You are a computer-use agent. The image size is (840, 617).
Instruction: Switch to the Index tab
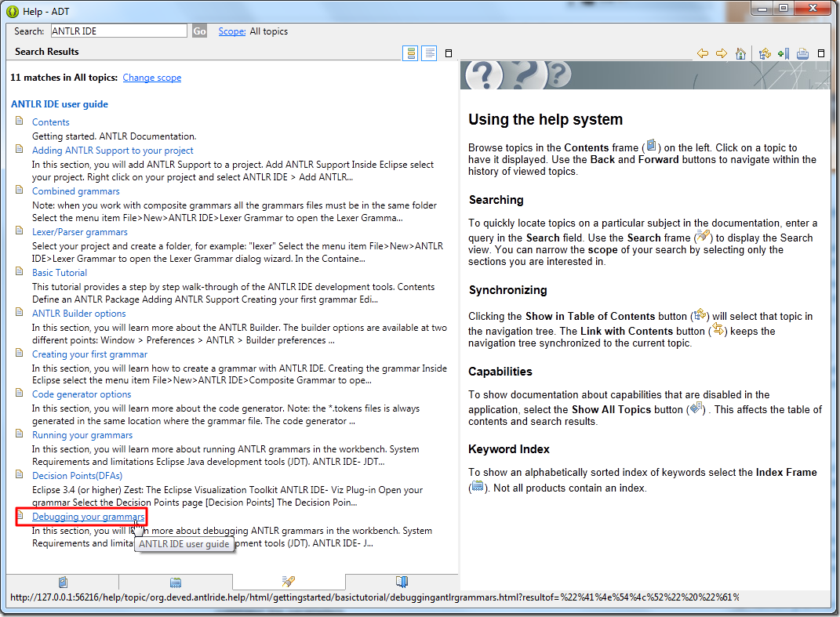(176, 582)
